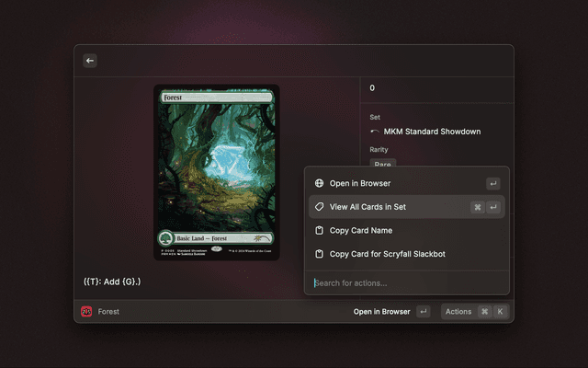Click the back arrow button
The width and height of the screenshot is (588, 368).
click(x=90, y=61)
